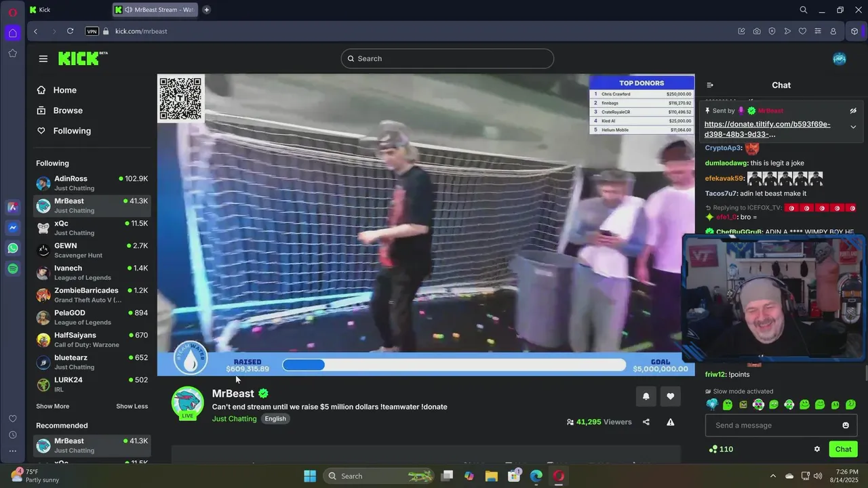This screenshot has width=868, height=488.
Task: Click the English language tag
Action: (x=275, y=419)
